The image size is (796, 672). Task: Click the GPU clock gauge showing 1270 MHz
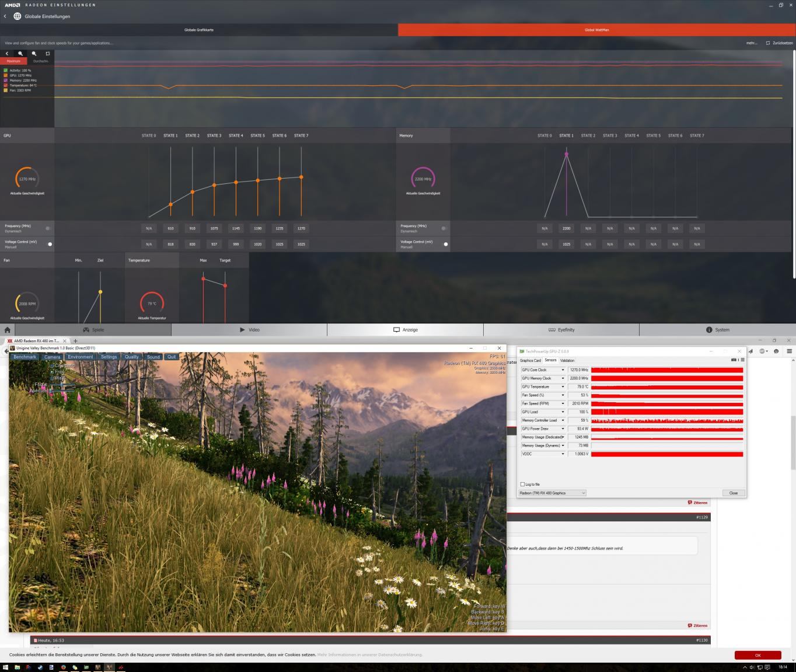tap(27, 179)
